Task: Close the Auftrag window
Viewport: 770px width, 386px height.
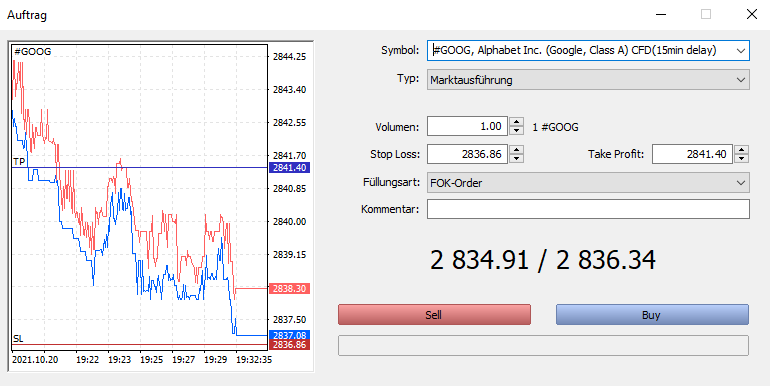Action: [x=752, y=14]
